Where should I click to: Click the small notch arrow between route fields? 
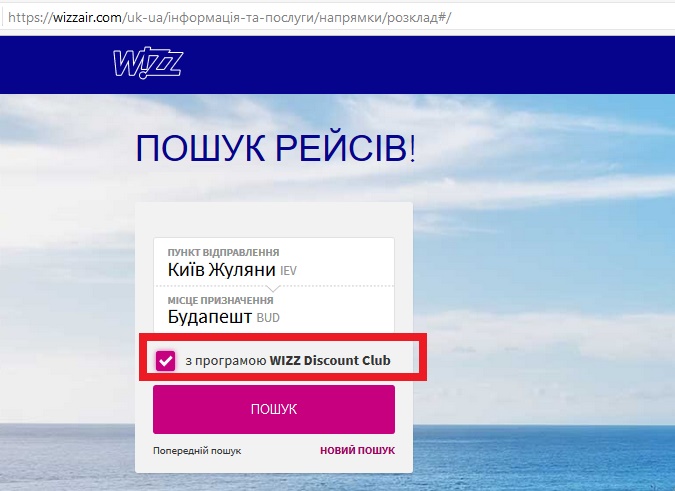coord(274,288)
